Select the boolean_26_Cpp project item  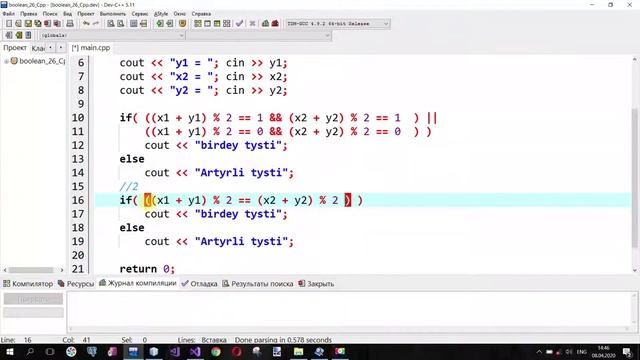42,61
